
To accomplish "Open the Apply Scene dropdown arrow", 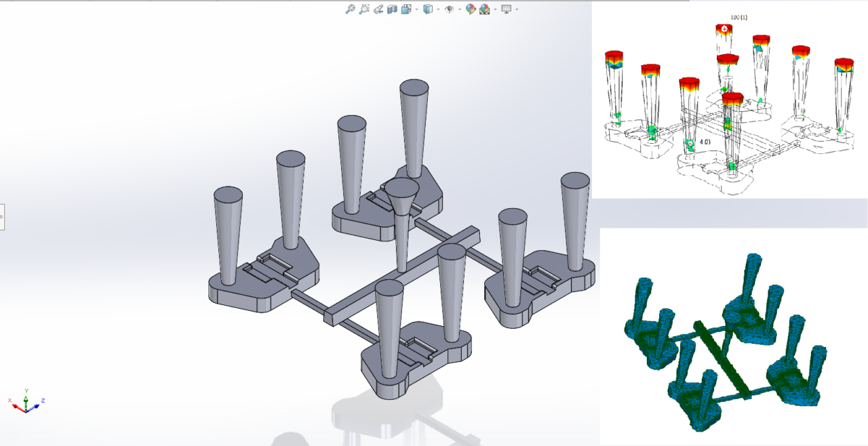I will coord(494,9).
